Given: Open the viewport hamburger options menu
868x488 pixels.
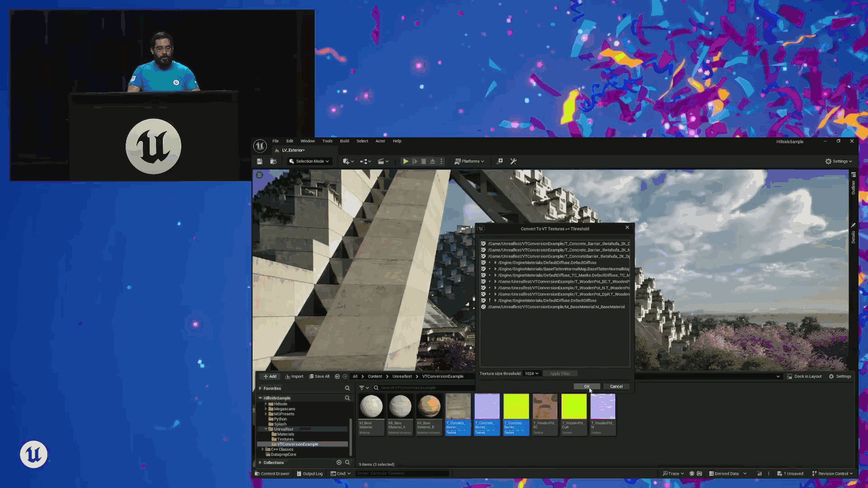Looking at the screenshot, I should pos(259,175).
